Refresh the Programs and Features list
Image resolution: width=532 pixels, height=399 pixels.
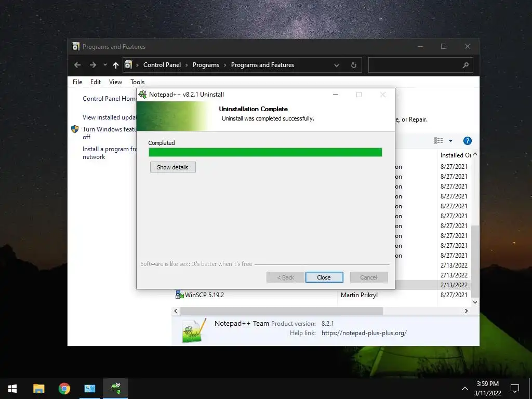(x=353, y=65)
